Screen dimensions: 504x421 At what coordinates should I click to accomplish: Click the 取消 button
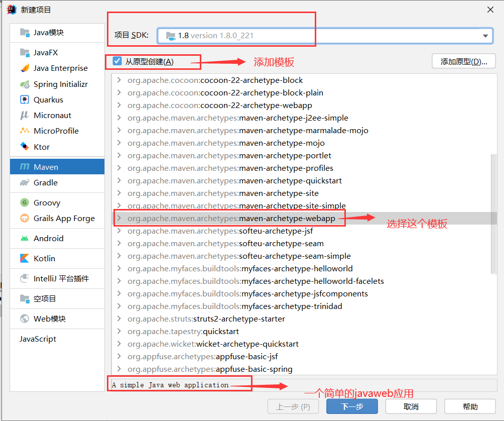point(411,406)
